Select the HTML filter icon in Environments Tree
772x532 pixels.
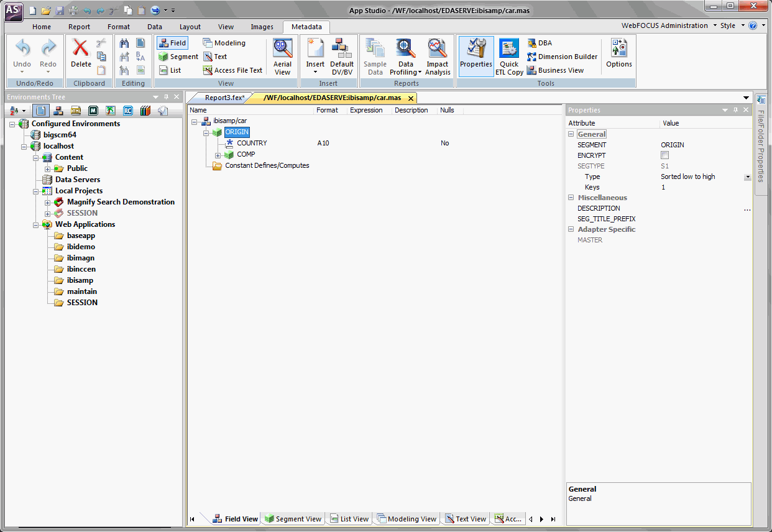[76, 111]
